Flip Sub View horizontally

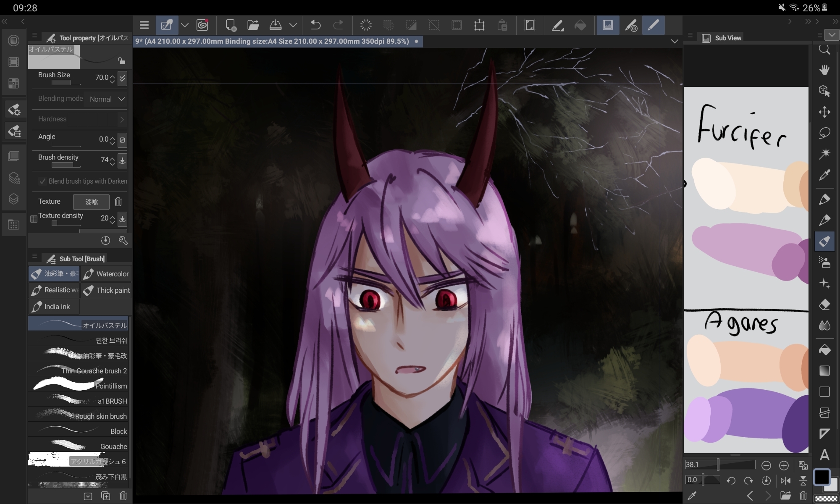coord(785,480)
